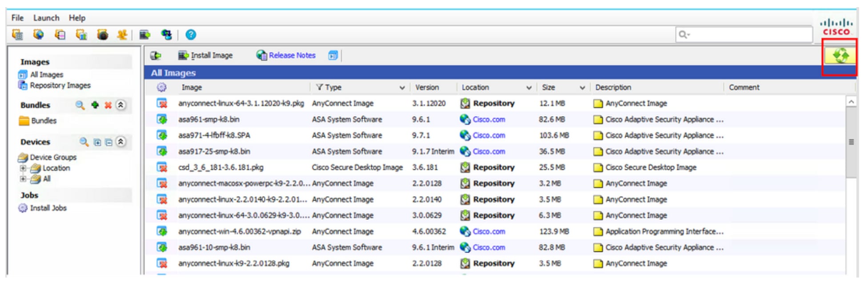
Task: Click the 123.9 MB size cell
Action: click(554, 231)
